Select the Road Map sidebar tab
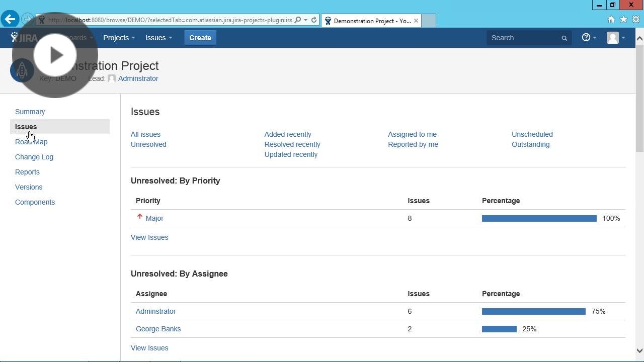644x362 pixels. point(31,142)
